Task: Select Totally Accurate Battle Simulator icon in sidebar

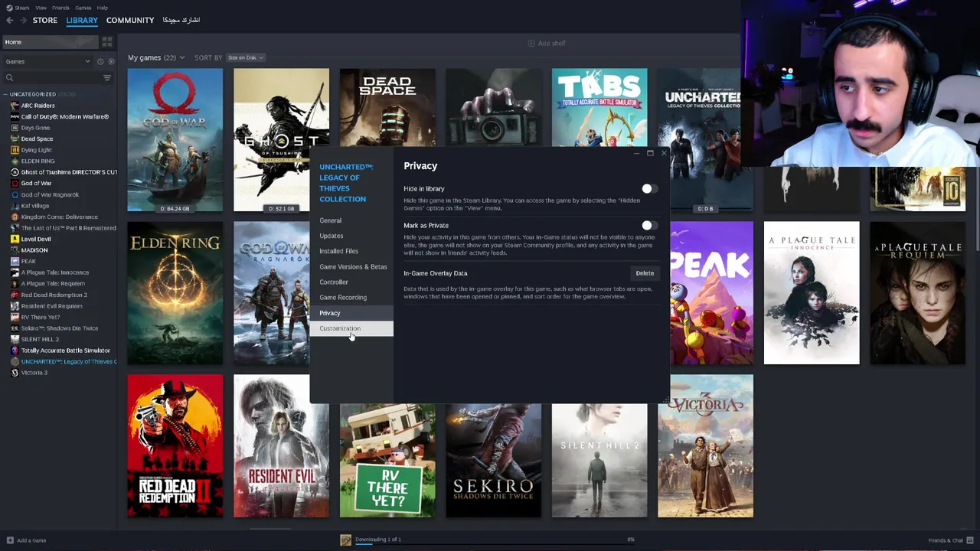Action: tap(15, 350)
